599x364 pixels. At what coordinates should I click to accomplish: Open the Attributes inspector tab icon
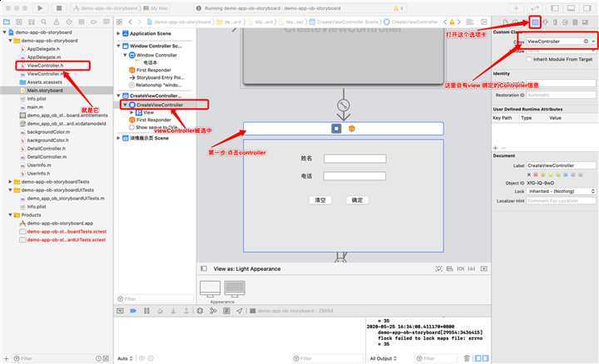(545, 22)
